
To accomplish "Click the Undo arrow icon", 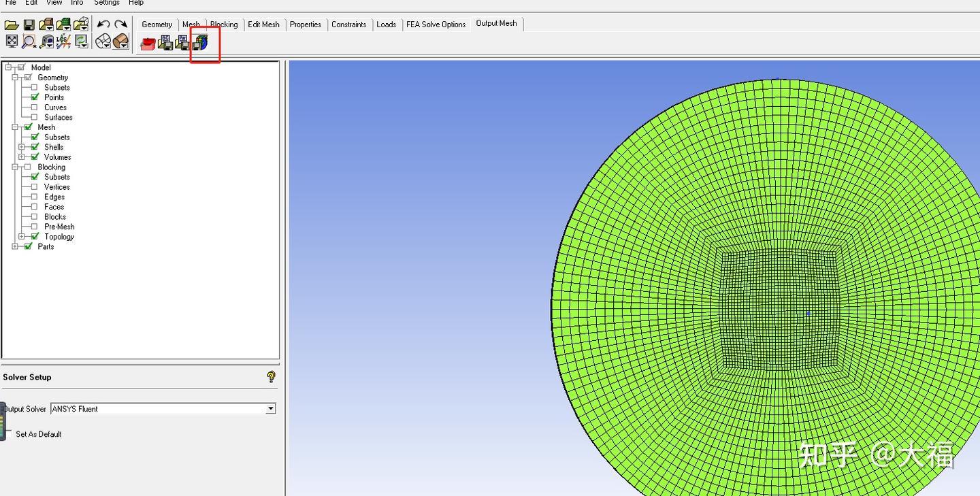I will pyautogui.click(x=103, y=24).
